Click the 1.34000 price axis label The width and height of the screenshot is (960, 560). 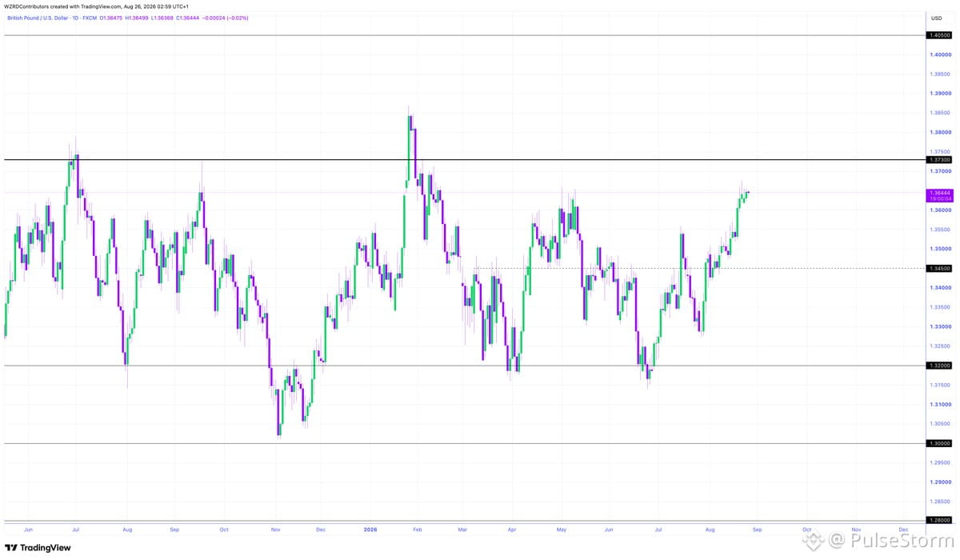939,288
